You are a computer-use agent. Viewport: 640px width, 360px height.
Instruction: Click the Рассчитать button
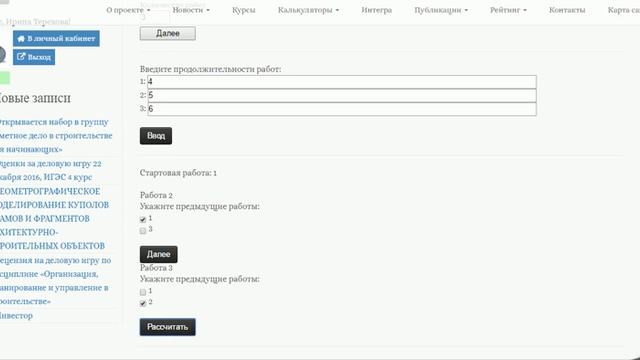click(167, 327)
